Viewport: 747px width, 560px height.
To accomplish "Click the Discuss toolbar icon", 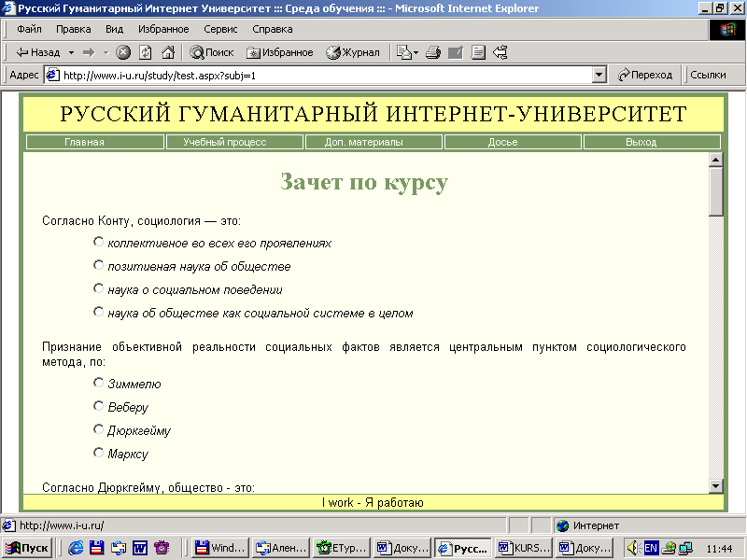I will tap(478, 52).
